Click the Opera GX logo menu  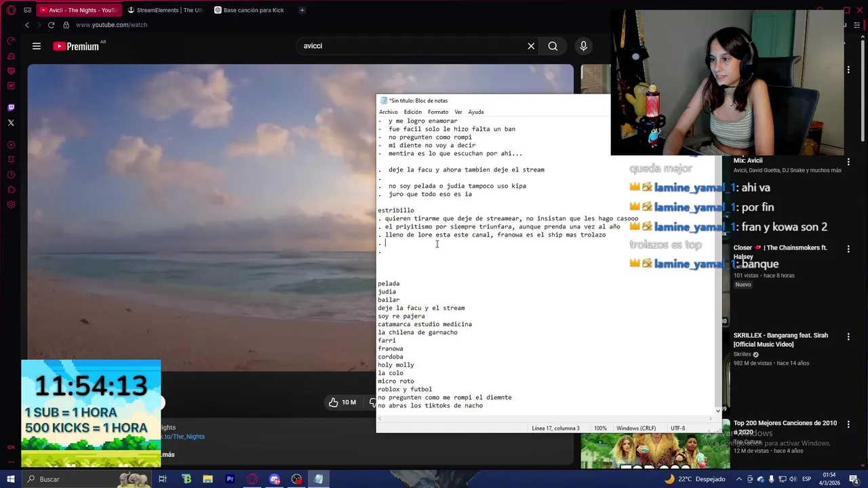[x=11, y=10]
